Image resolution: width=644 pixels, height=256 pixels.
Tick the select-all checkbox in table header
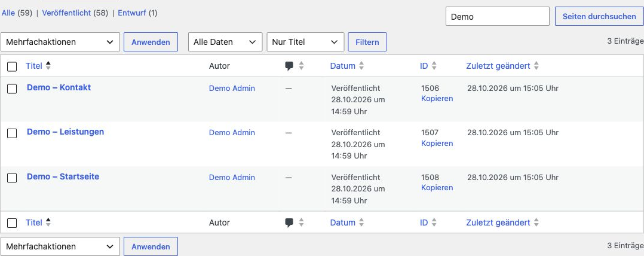coord(12,66)
